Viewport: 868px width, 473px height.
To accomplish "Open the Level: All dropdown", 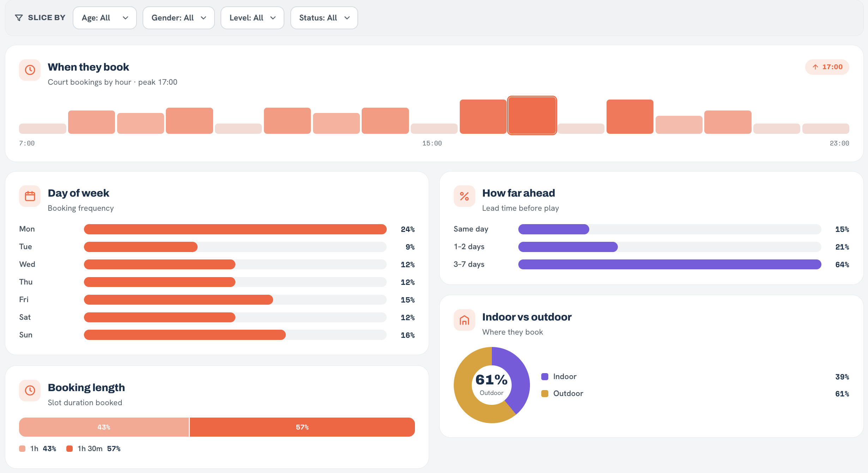I will tap(252, 18).
